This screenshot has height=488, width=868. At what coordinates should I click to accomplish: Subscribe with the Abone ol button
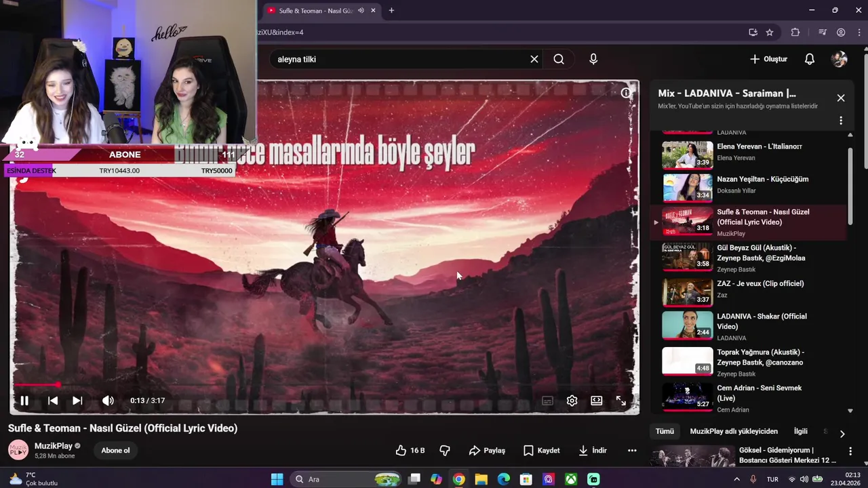[115, 451]
